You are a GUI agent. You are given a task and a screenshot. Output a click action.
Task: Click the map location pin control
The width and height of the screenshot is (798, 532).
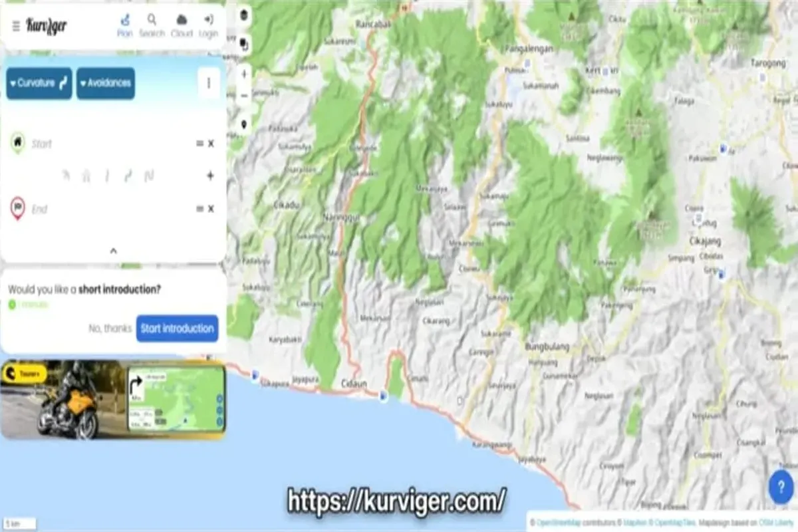click(x=244, y=124)
